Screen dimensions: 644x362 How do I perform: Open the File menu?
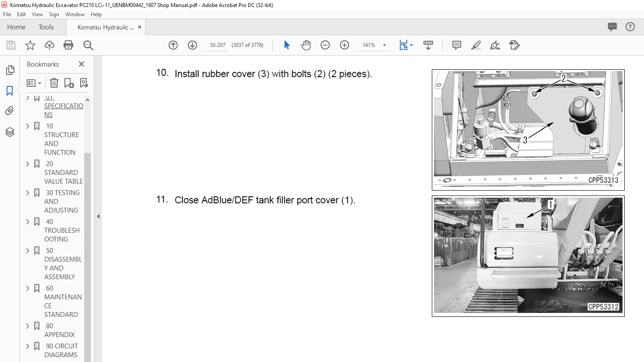coord(7,14)
